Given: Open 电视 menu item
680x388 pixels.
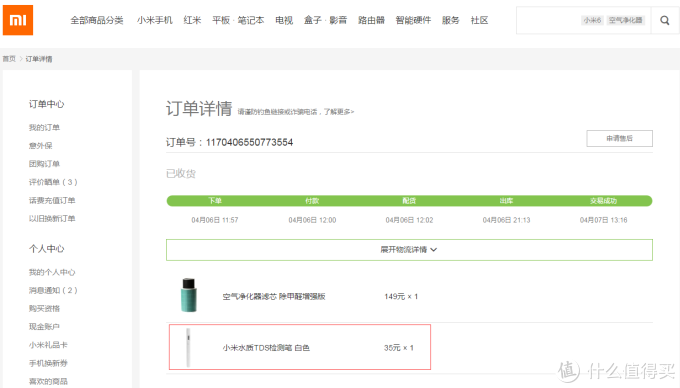Looking at the screenshot, I should [x=284, y=20].
